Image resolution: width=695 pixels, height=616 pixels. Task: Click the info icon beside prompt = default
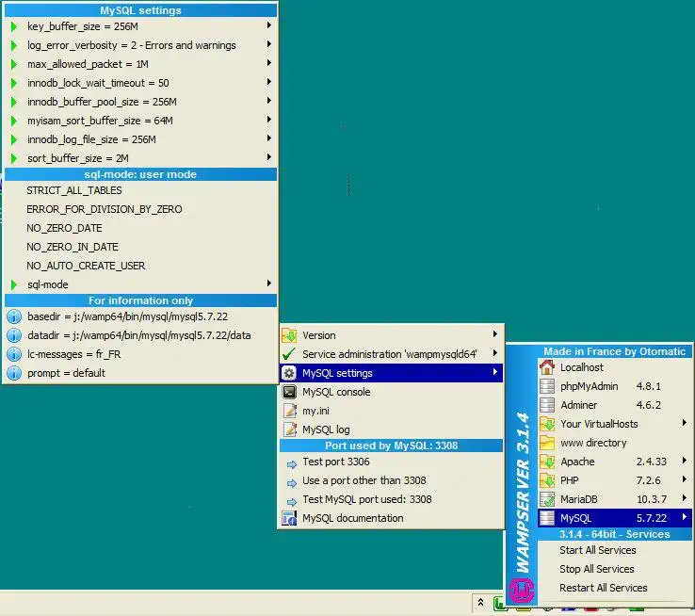[14, 373]
